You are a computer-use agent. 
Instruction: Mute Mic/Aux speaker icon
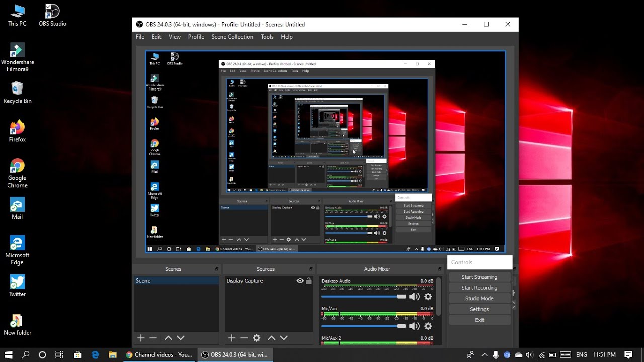pos(414,326)
